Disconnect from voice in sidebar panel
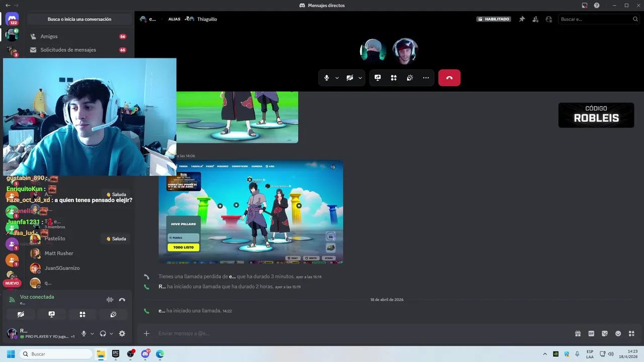The image size is (644, 362). coord(122,300)
